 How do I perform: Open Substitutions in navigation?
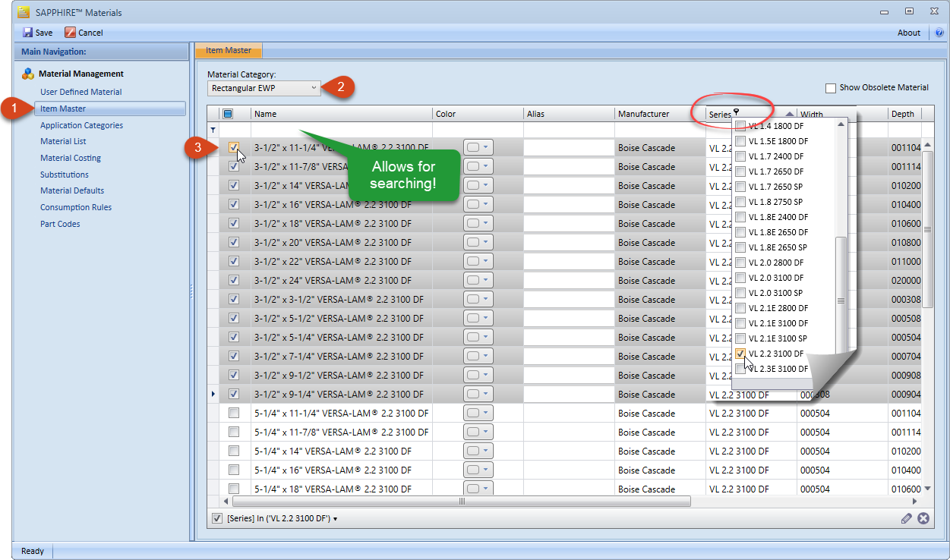(x=65, y=175)
